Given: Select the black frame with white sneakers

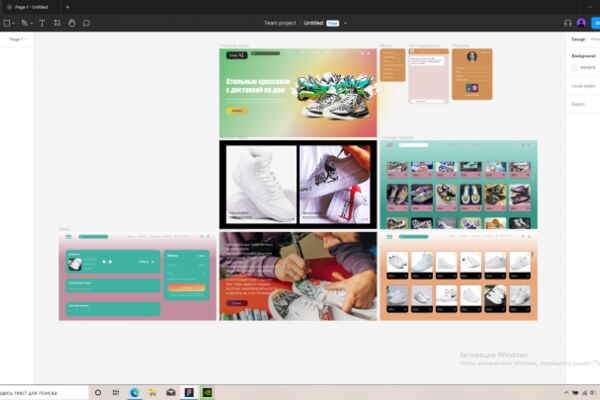Looking at the screenshot, I should point(298,184).
